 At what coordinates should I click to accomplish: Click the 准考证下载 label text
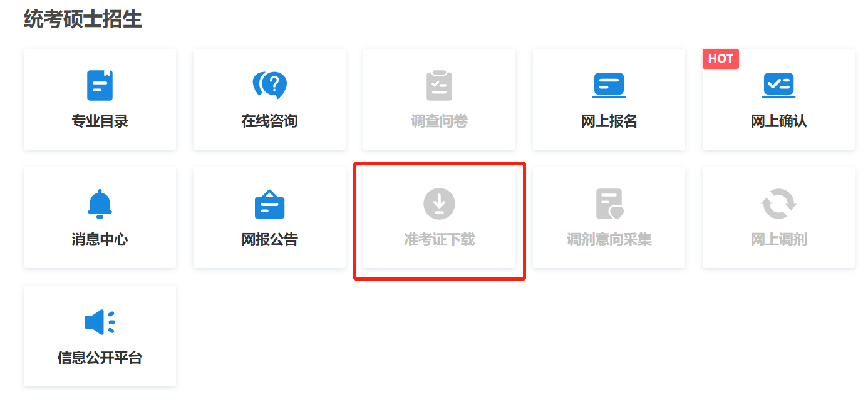click(x=439, y=240)
